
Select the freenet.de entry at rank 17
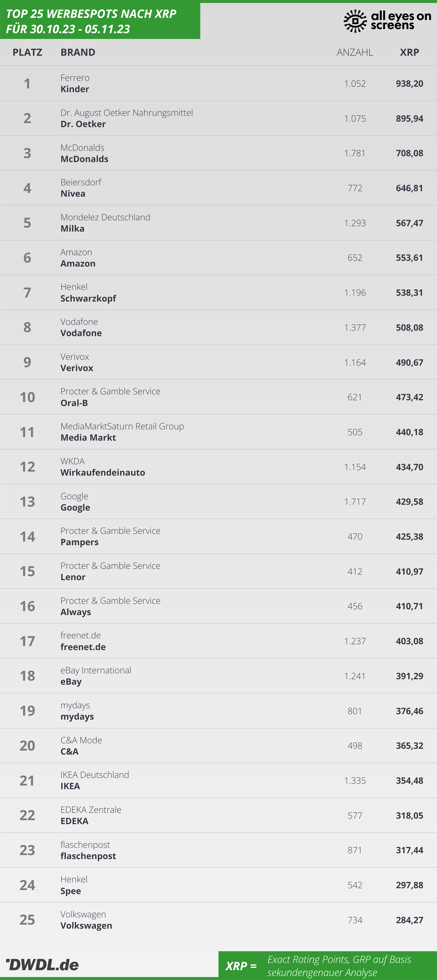coord(218,641)
